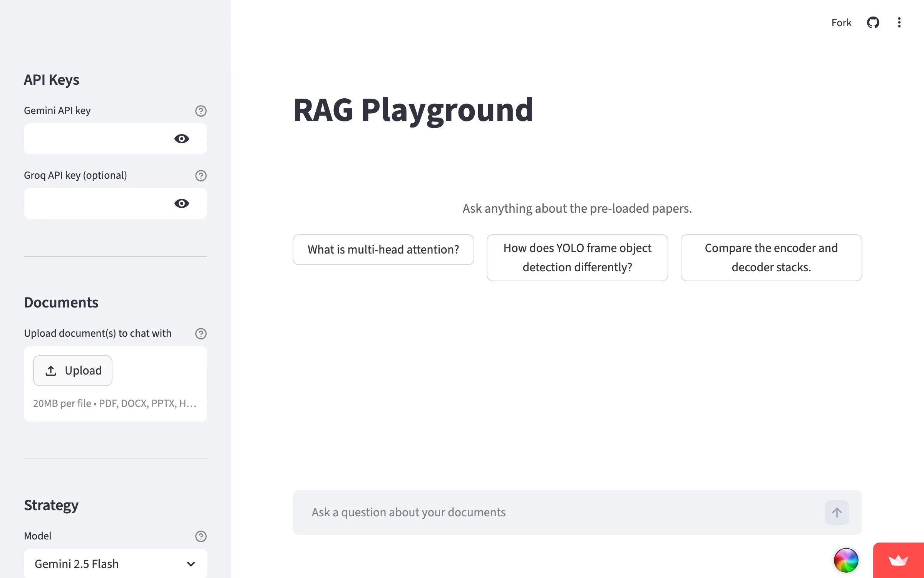Click the Documents section heading
Image resolution: width=924 pixels, height=578 pixels.
tap(61, 302)
